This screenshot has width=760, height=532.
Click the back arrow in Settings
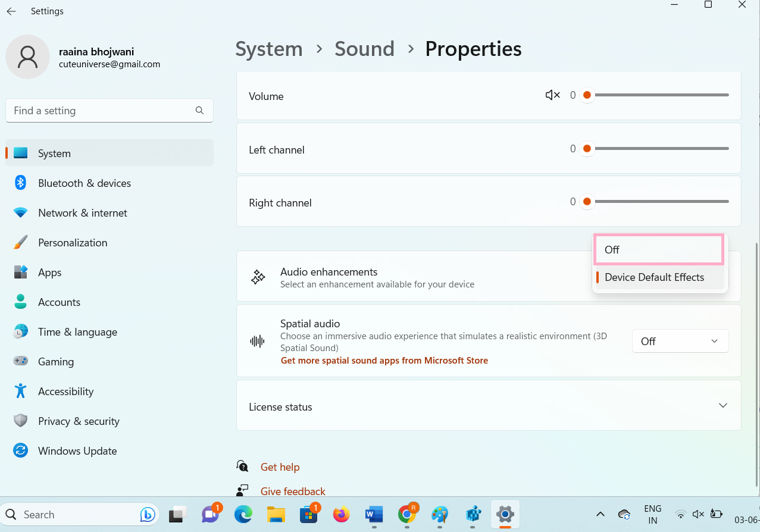(11, 11)
